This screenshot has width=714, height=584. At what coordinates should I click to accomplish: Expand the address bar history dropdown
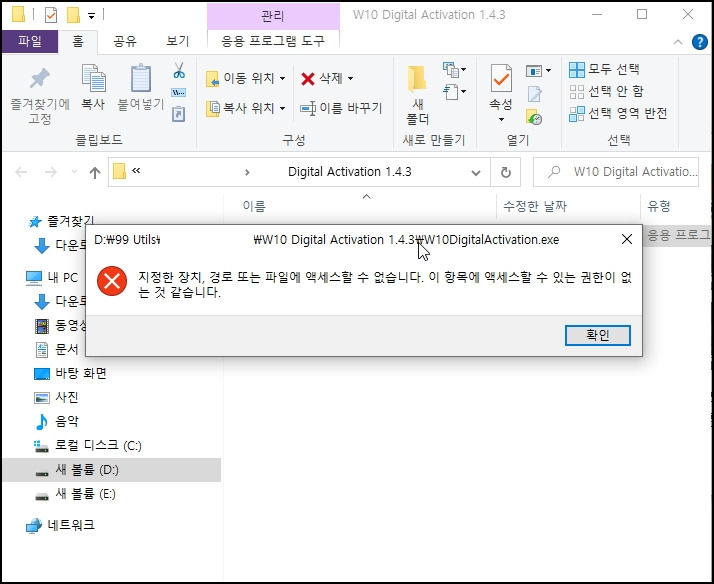(476, 173)
